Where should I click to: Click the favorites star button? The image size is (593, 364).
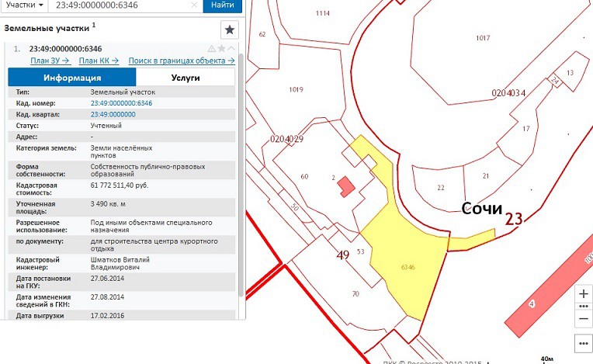point(230,30)
